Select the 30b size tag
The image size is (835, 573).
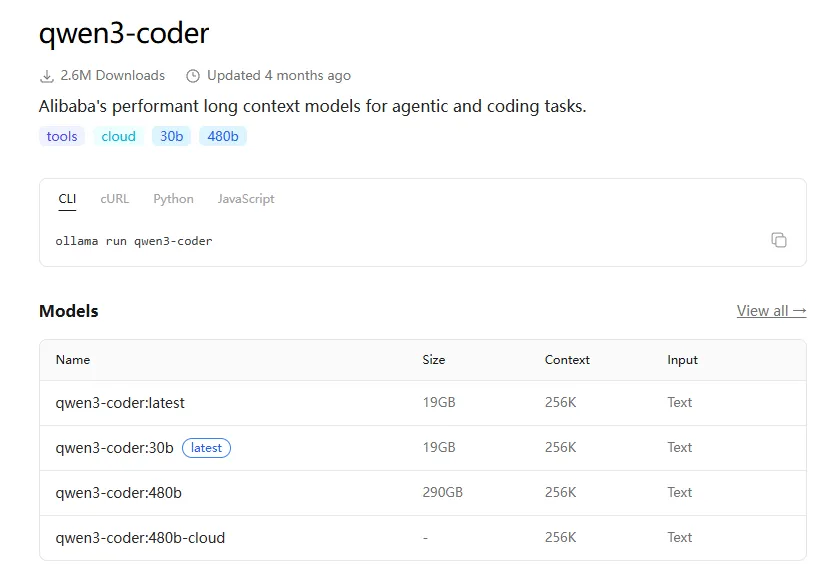[x=172, y=136]
